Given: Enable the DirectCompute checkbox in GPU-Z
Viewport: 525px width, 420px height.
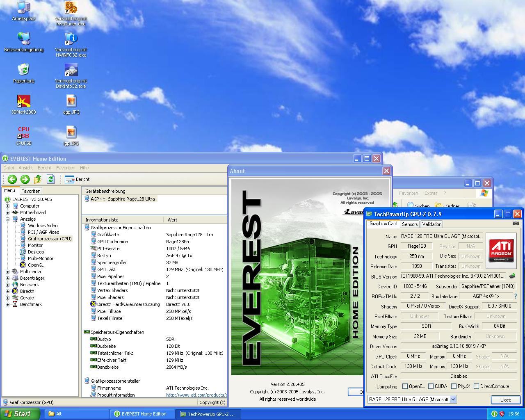Looking at the screenshot, I should (x=476, y=386).
